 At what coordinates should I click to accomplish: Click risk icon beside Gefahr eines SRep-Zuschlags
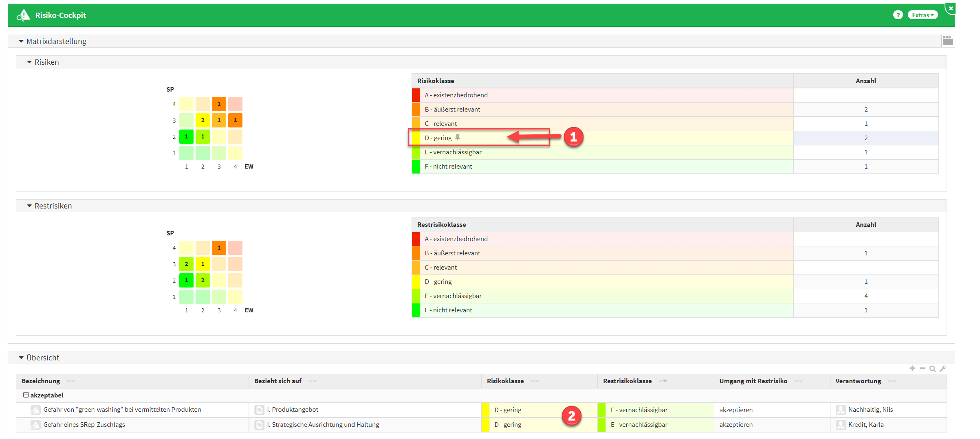click(x=36, y=425)
